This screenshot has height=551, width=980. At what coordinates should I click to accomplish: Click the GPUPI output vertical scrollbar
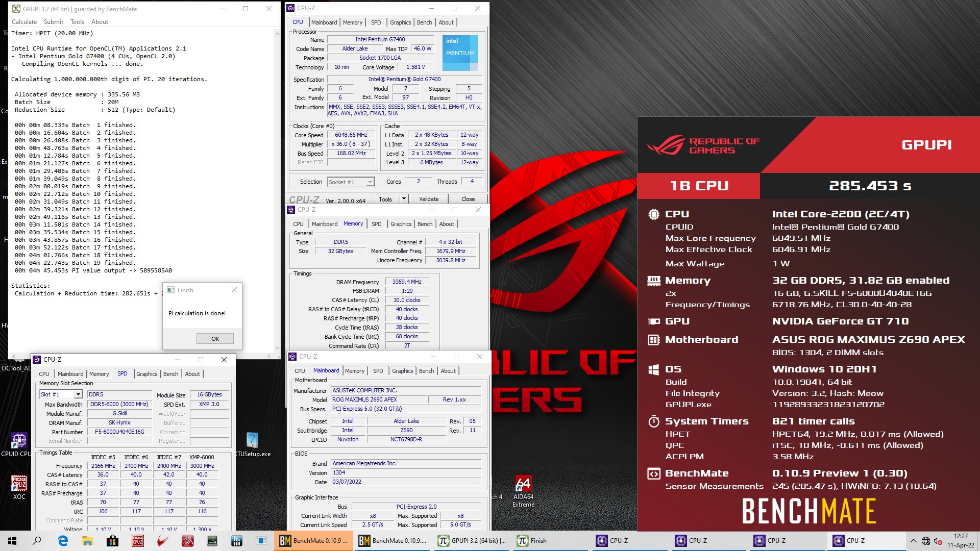pos(277,191)
